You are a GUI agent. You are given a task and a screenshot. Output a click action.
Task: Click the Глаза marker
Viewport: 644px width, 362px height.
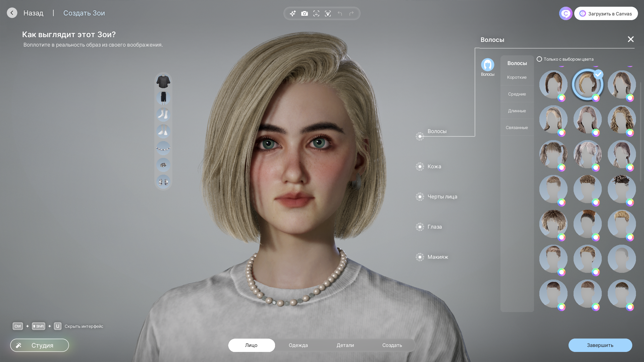point(420,227)
